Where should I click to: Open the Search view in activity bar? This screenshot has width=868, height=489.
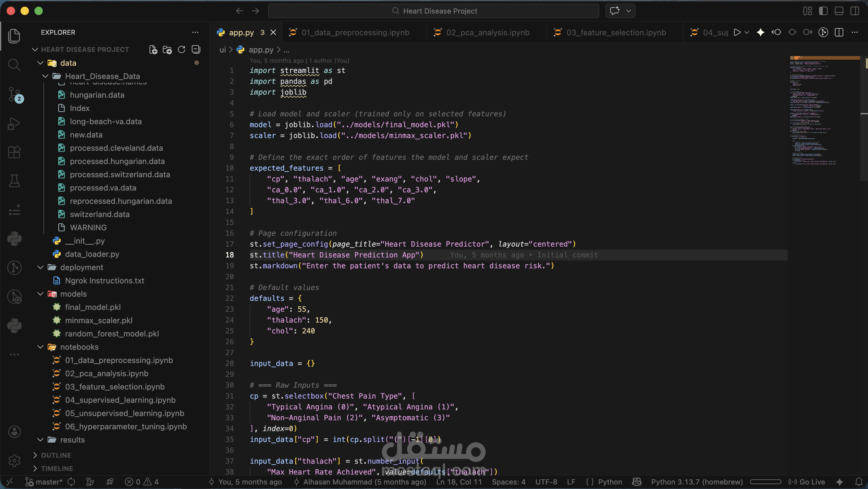click(14, 65)
